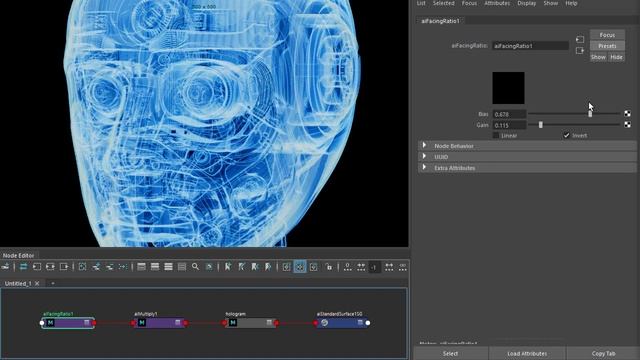The width and height of the screenshot is (640, 360).
Task: Click the Bias slider handle
Action: (590, 114)
